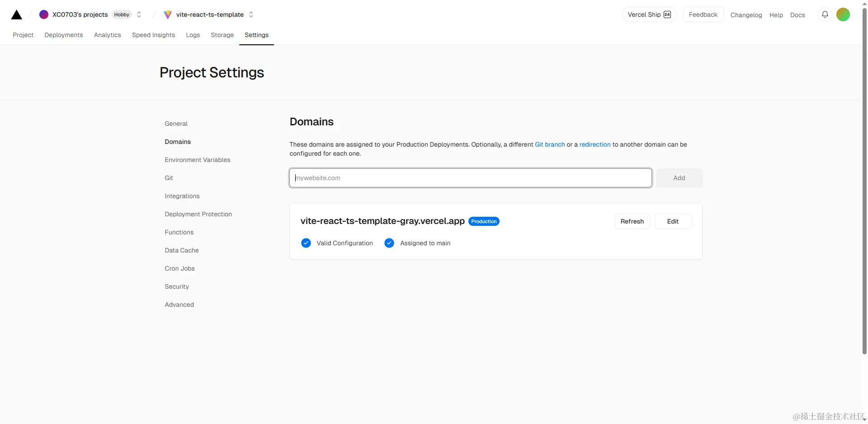This screenshot has height=424, width=868.
Task: Click the Feedback button
Action: point(703,14)
